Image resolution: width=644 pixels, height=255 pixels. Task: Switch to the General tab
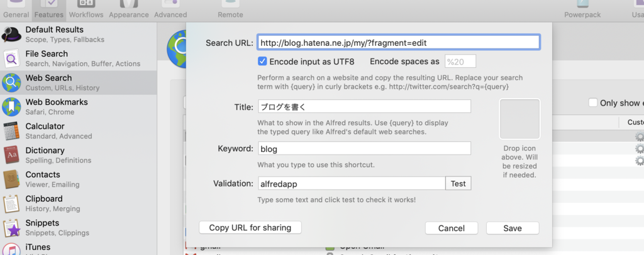(x=16, y=10)
